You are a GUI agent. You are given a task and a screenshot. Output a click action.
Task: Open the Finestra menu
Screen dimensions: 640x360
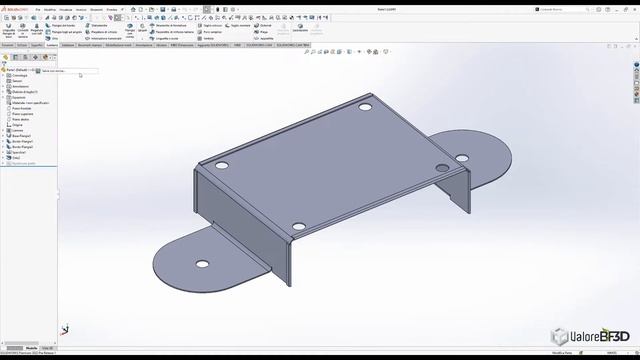click(112, 9)
